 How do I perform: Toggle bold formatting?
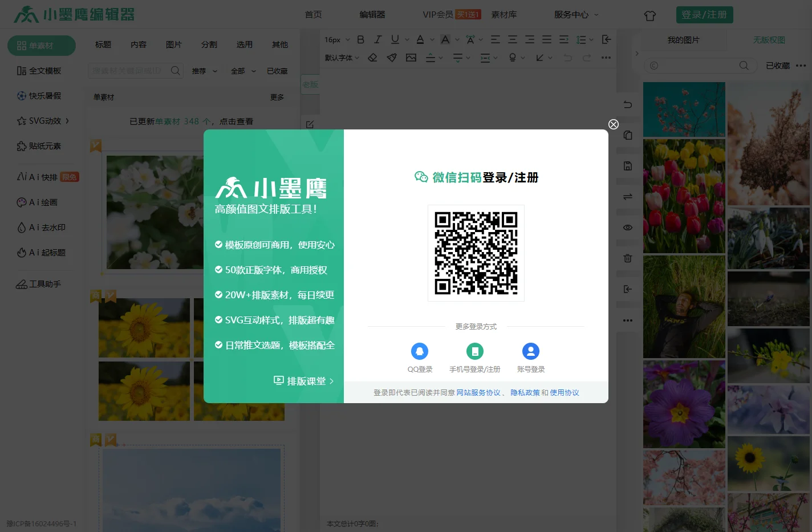tap(360, 39)
